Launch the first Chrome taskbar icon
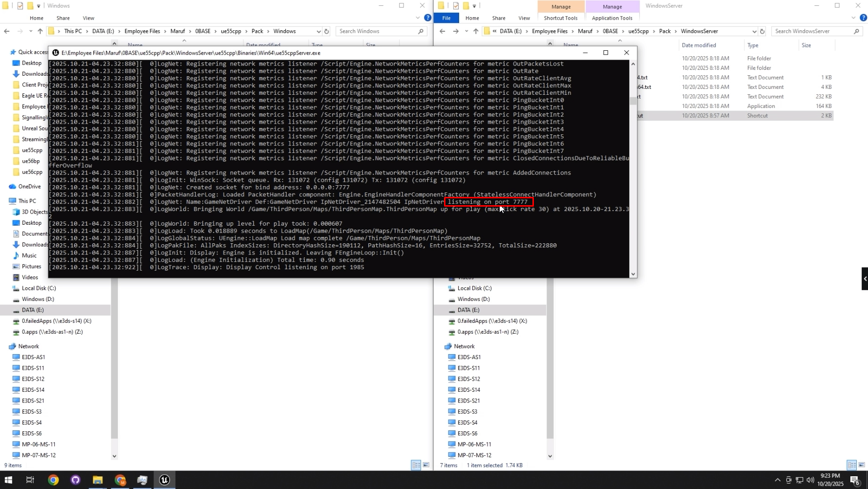 (53, 480)
